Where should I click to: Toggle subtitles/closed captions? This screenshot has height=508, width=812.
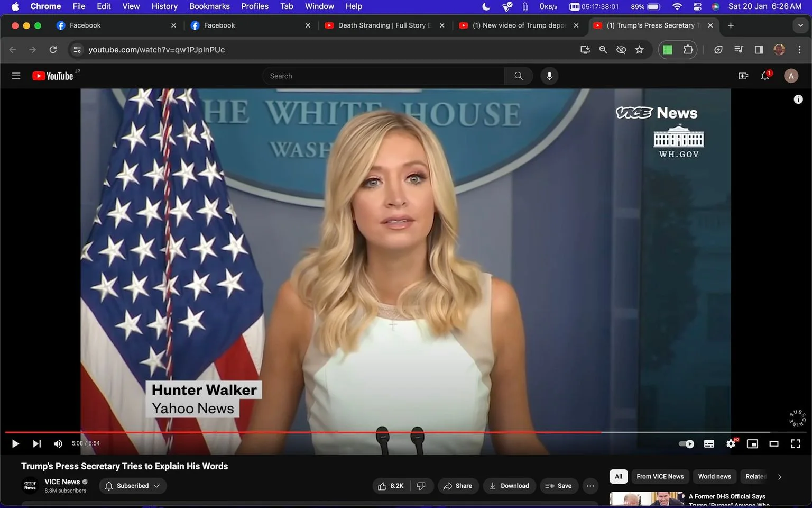[x=709, y=444]
